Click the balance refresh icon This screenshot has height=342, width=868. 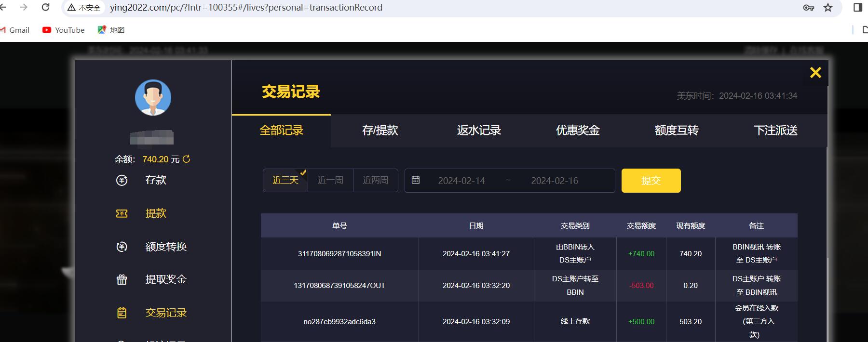[x=187, y=159]
